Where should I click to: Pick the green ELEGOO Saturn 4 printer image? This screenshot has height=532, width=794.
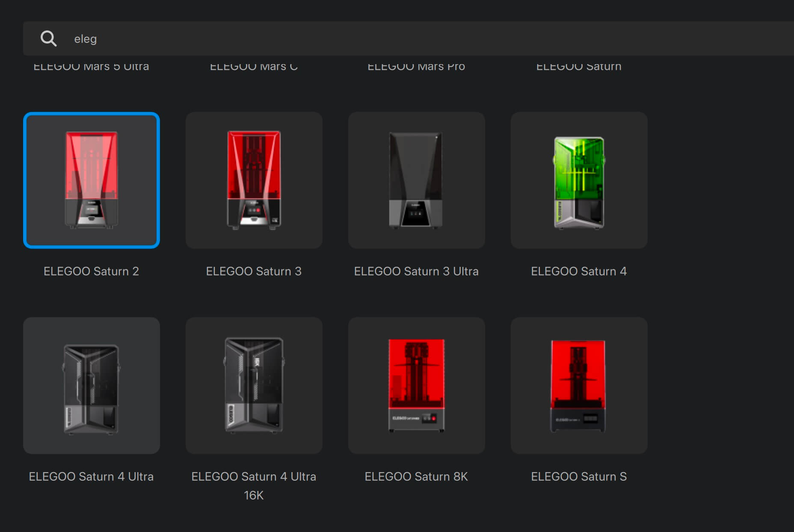(x=579, y=180)
